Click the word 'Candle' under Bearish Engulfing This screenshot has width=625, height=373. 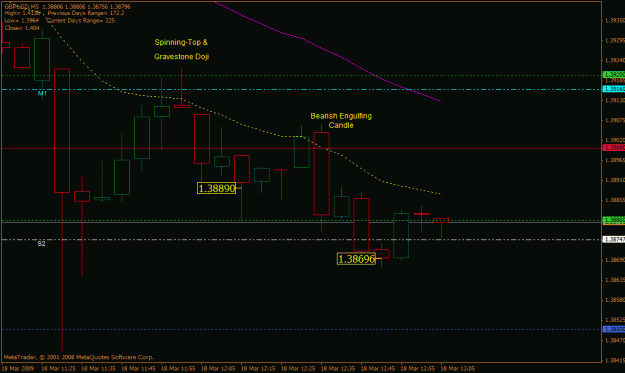tap(341, 125)
